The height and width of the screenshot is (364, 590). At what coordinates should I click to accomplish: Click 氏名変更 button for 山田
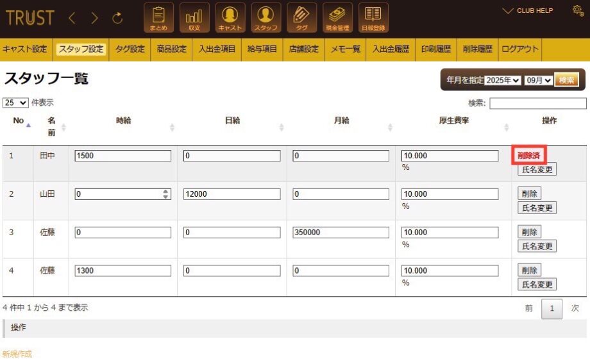click(537, 208)
